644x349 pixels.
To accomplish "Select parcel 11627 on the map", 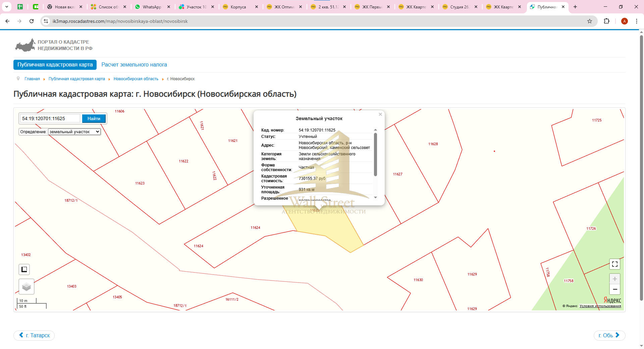I will [398, 174].
